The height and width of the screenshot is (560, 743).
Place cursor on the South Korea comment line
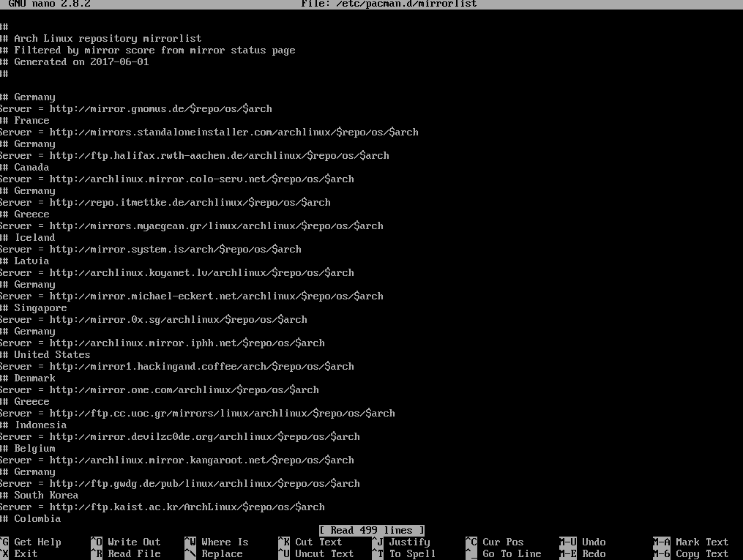(x=40, y=496)
